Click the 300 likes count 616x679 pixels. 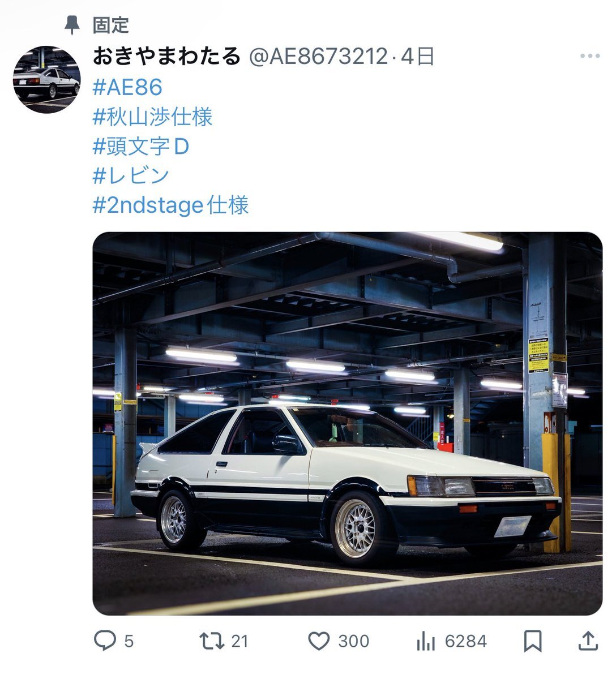(354, 641)
